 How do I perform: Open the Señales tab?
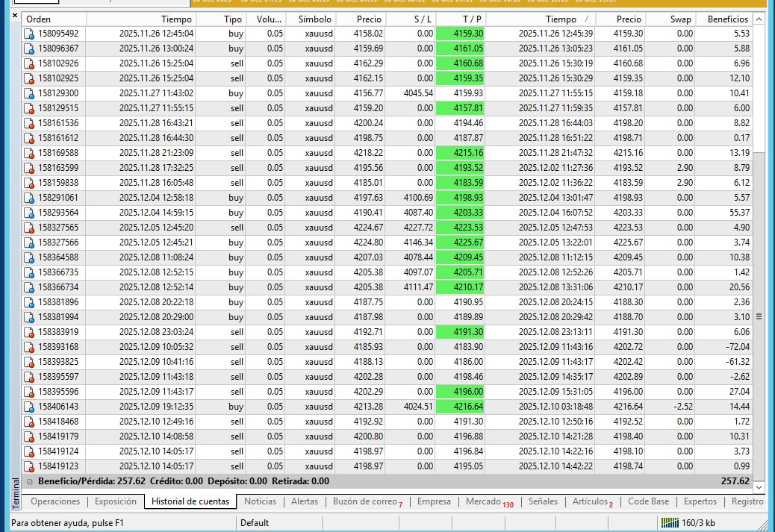click(x=543, y=502)
